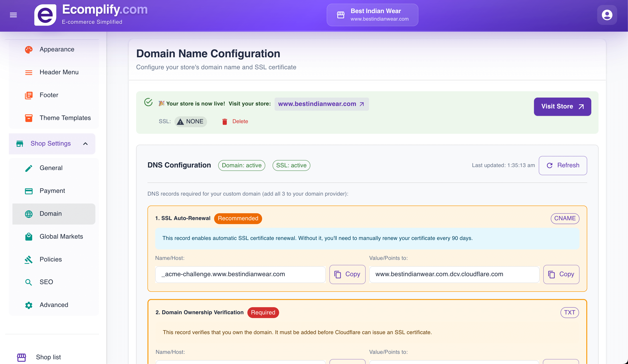Click the Visit Store button

(562, 107)
